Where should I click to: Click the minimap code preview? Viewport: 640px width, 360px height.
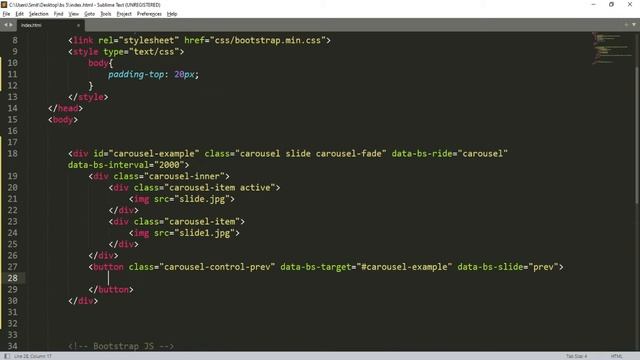[x=611, y=49]
